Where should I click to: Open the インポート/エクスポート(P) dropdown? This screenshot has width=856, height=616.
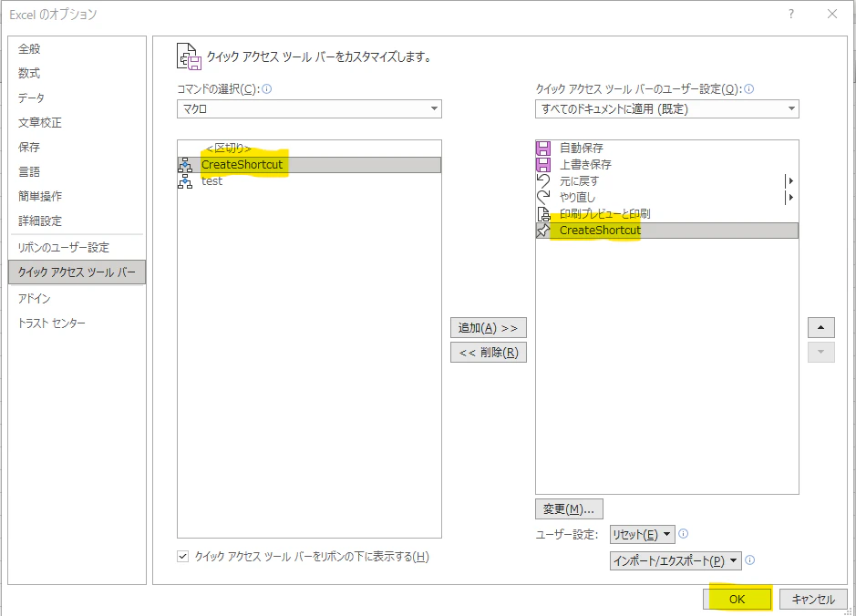pos(676,560)
